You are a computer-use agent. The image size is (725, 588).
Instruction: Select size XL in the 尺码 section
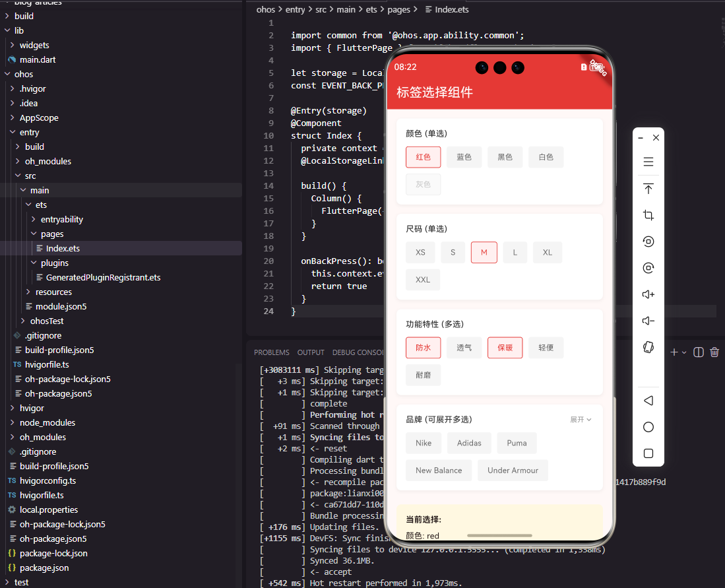(x=546, y=252)
